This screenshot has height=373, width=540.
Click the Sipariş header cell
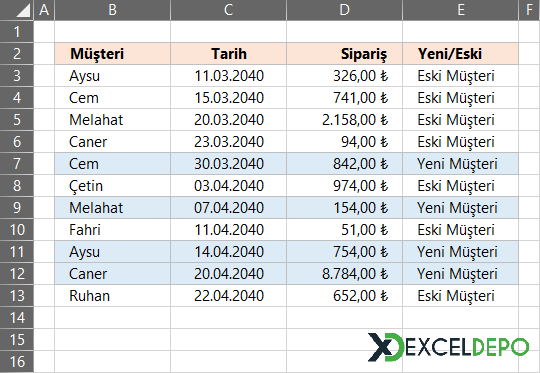(344, 54)
